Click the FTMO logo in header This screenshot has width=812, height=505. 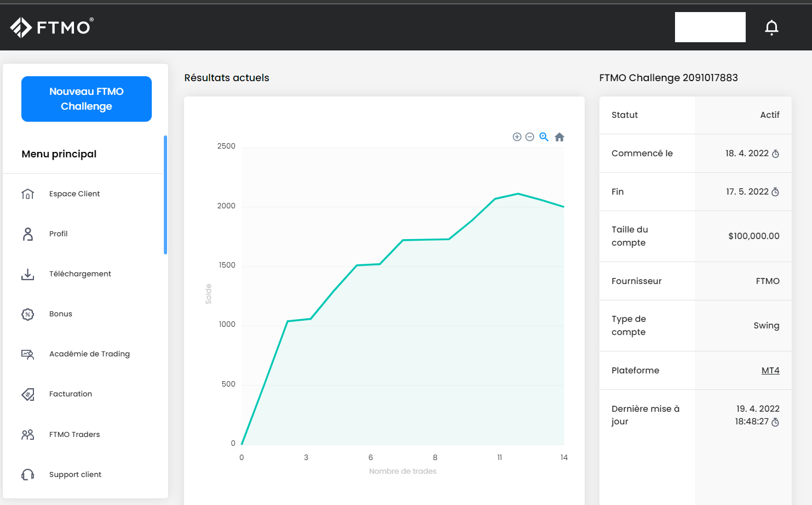[x=52, y=27]
